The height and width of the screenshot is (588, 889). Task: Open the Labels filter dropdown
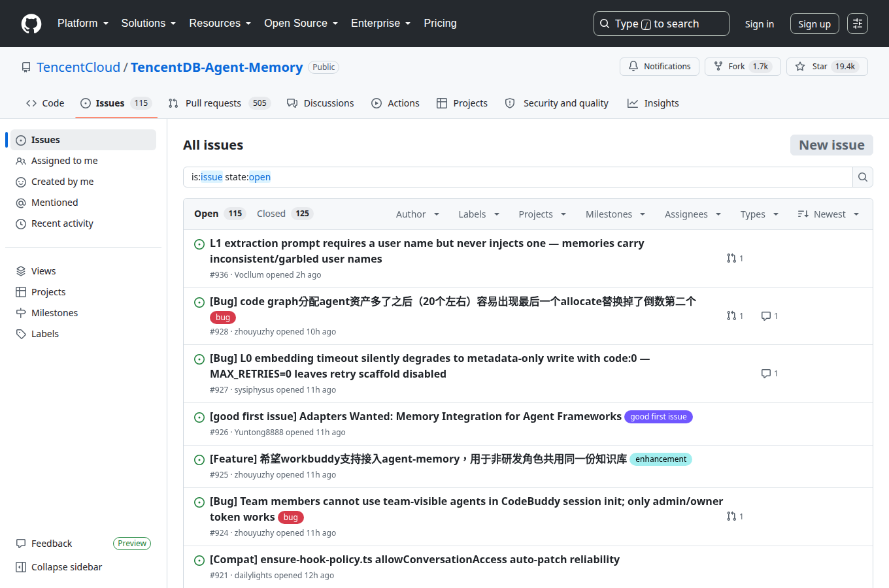(479, 214)
